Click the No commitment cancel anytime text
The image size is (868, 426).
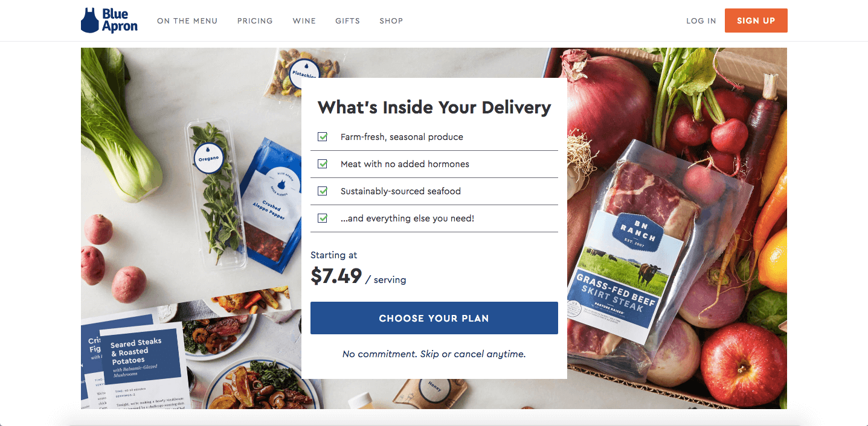coord(434,354)
